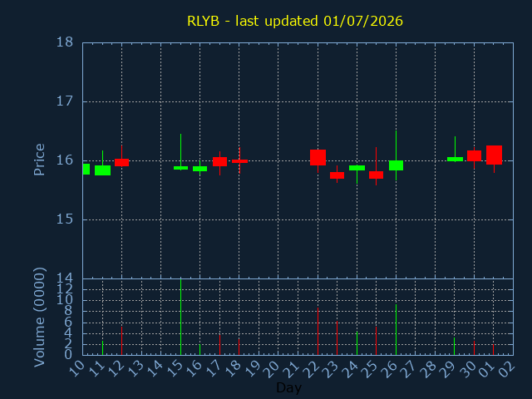
Task: Select the large red candlestick for day 22
Action: (318, 157)
